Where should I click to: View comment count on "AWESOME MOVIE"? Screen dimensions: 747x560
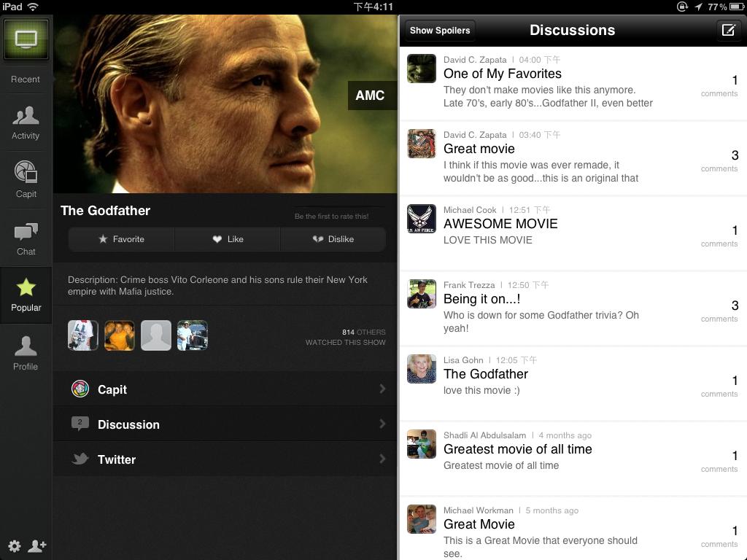point(719,236)
